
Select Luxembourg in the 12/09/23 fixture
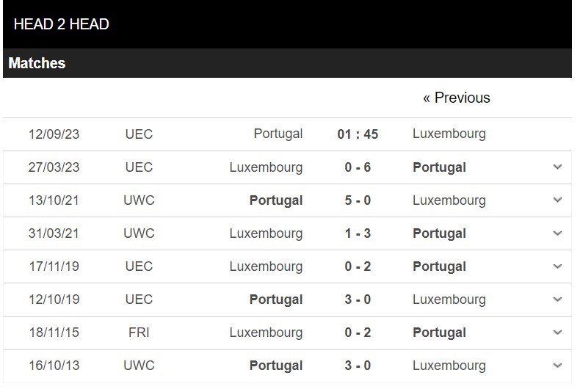[x=449, y=134]
